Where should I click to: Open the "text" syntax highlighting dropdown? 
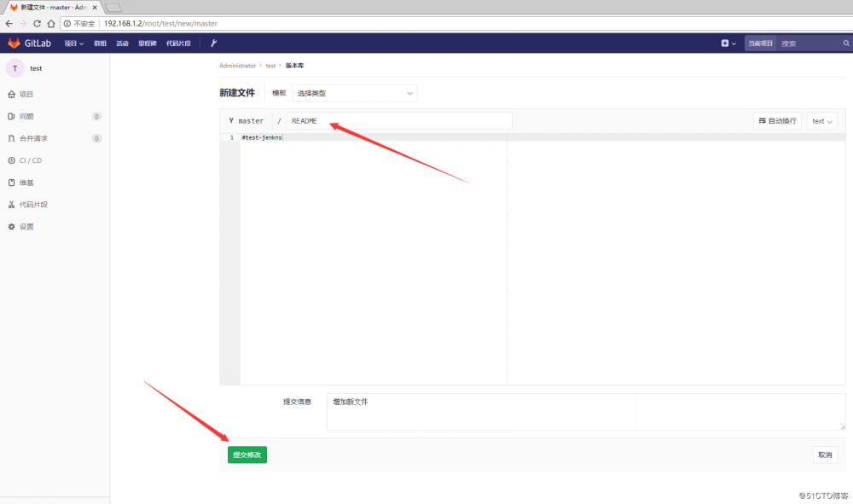pyautogui.click(x=821, y=120)
